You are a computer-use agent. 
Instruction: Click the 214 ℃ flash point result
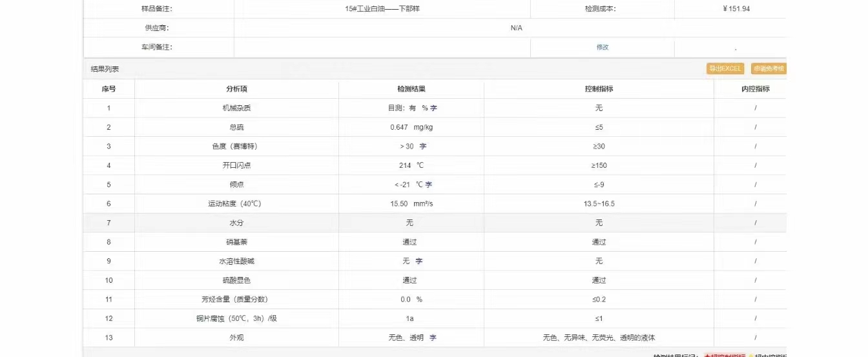tap(411, 165)
